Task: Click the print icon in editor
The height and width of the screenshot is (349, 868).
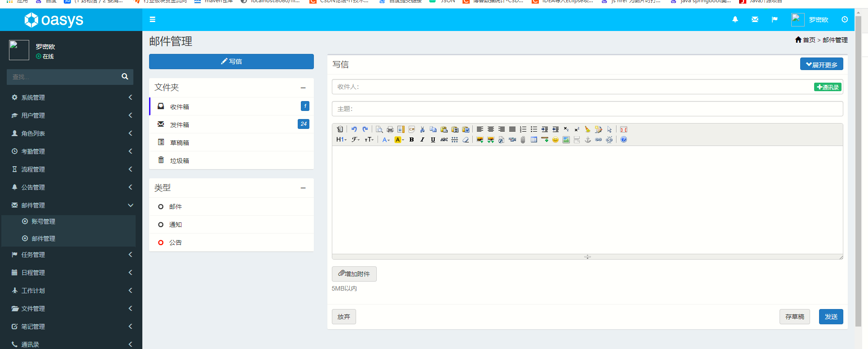Action: (x=390, y=129)
